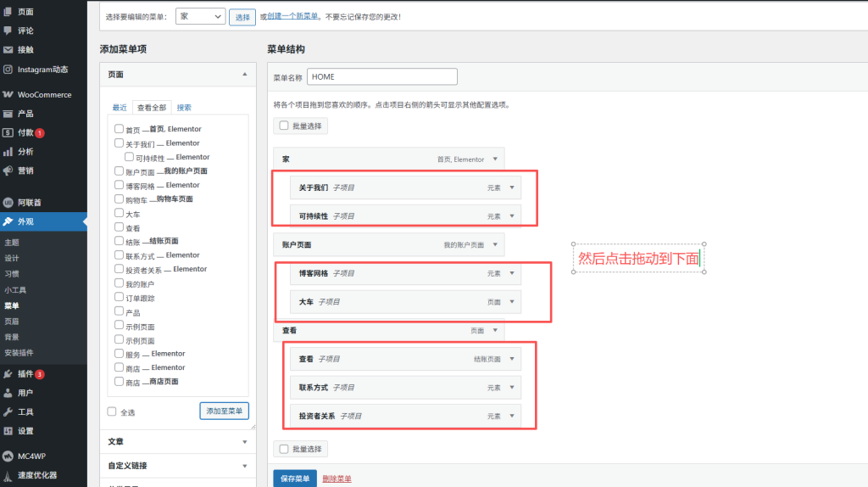Check the 投资者关系 page checkbox

119,269
